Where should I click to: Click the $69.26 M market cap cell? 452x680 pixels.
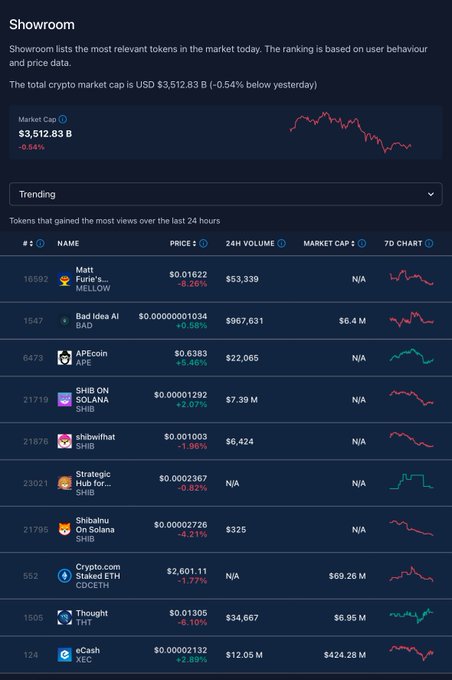point(347,576)
